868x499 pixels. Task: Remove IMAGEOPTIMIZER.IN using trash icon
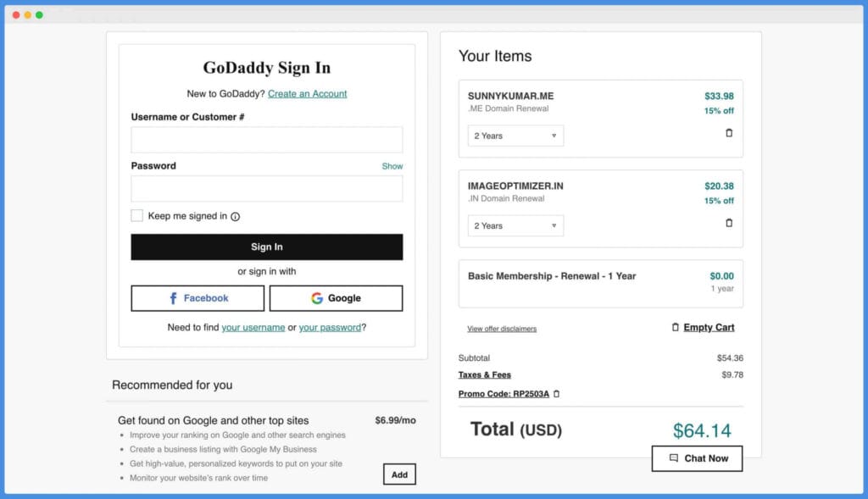(728, 223)
